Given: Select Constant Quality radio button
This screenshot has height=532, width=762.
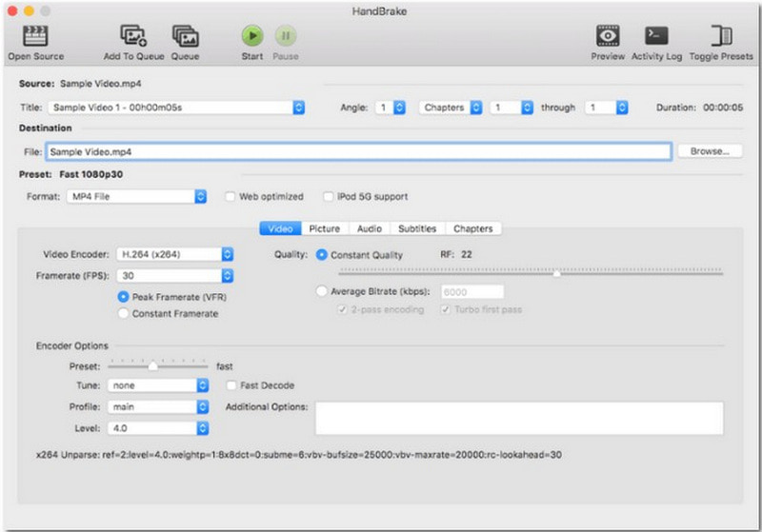Looking at the screenshot, I should pos(321,255).
